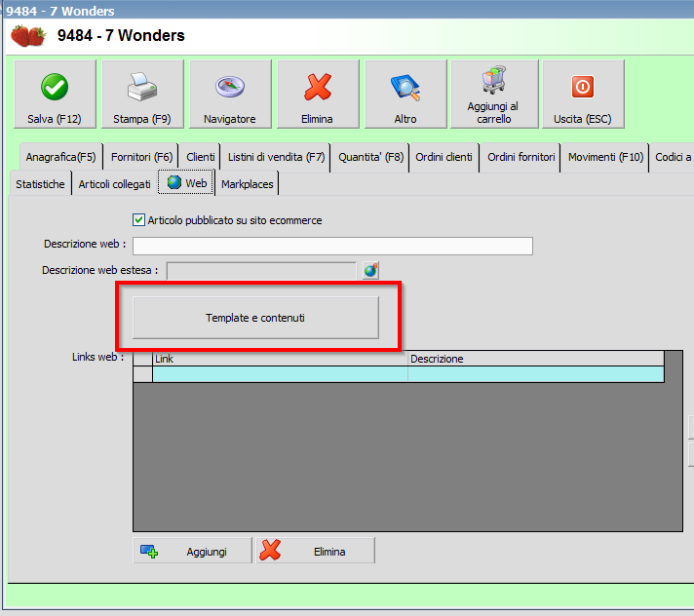Screen dimensions: 694x616
Task: Go to the Ordini fornitori tab
Action: pyautogui.click(x=520, y=157)
